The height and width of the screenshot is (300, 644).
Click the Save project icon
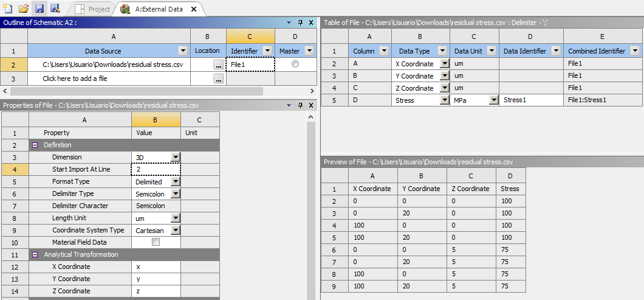(39, 9)
